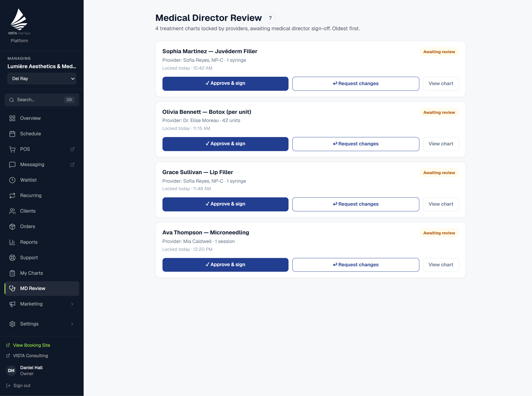Click Ava Thompson Awaiting review badge
Screen dimensions: 532x396
pyautogui.click(x=439, y=233)
